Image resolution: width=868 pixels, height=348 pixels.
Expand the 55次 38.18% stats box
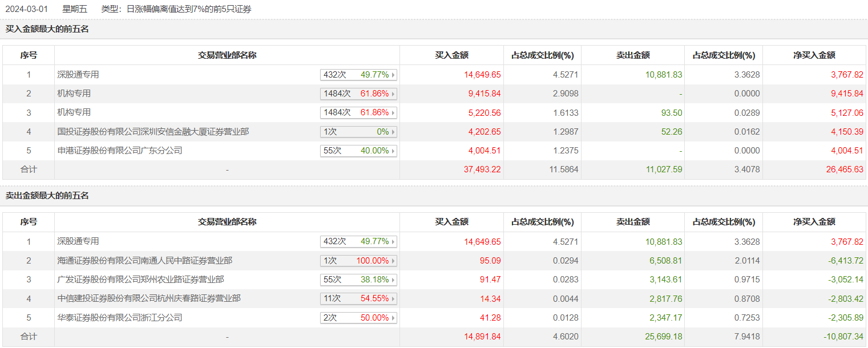click(358, 280)
